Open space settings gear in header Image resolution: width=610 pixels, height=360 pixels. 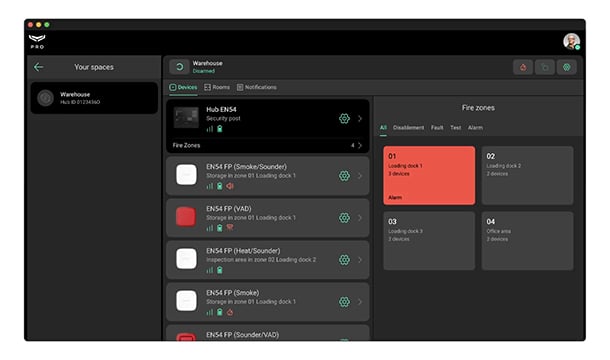pyautogui.click(x=566, y=67)
